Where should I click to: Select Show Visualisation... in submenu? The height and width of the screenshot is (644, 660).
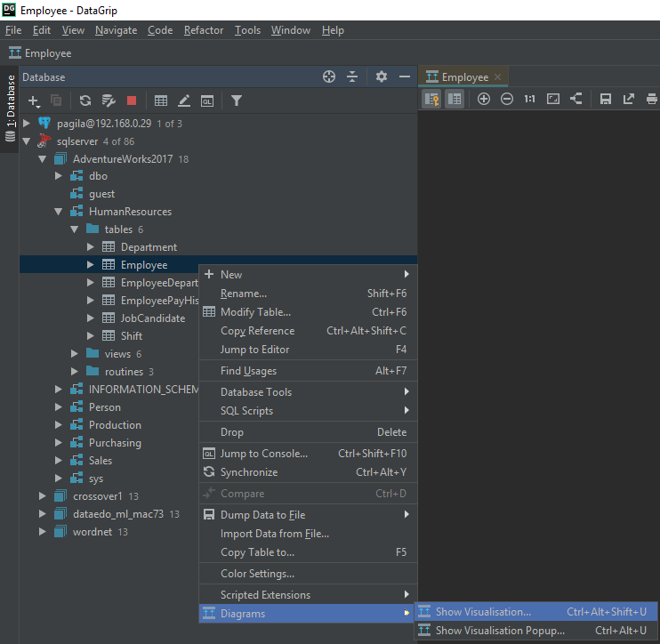point(483,612)
